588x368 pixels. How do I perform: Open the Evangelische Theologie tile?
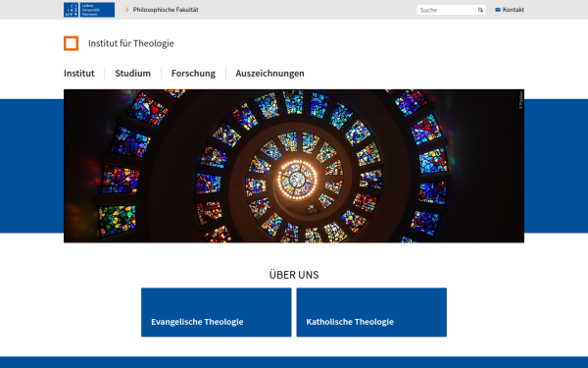click(x=216, y=312)
